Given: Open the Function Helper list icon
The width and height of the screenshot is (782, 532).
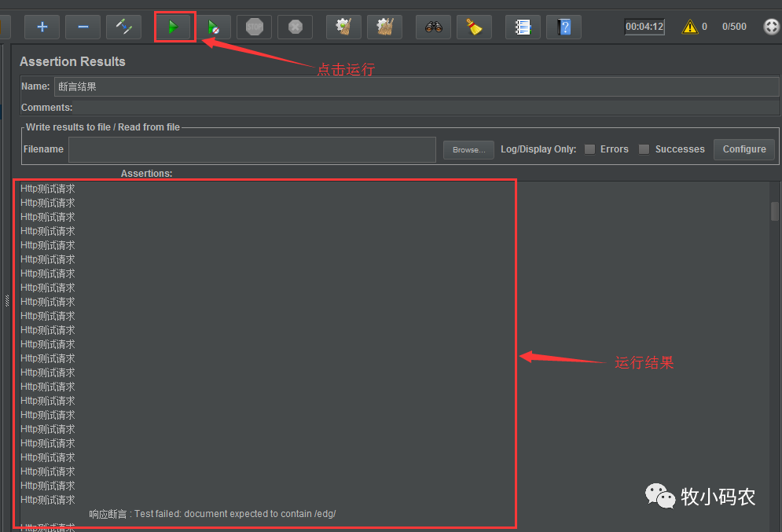Looking at the screenshot, I should click(523, 27).
